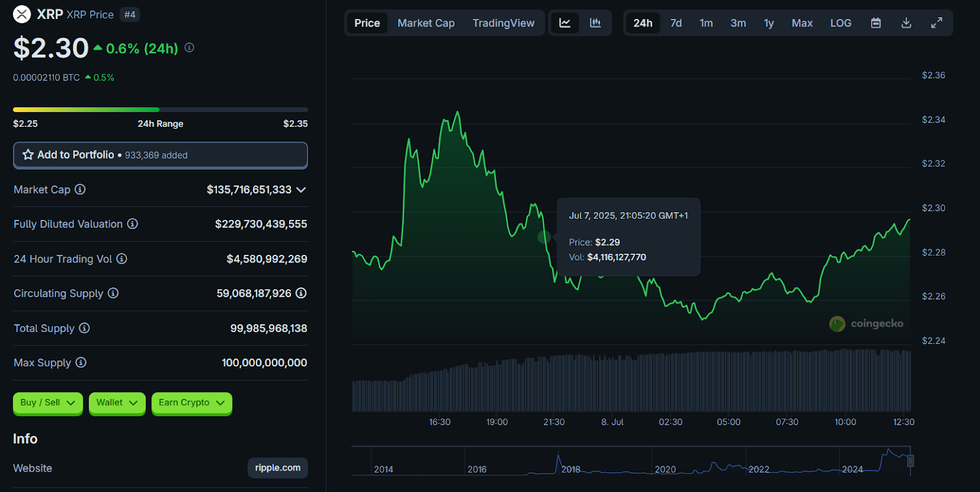Show Max Supply info icon

tap(81, 362)
